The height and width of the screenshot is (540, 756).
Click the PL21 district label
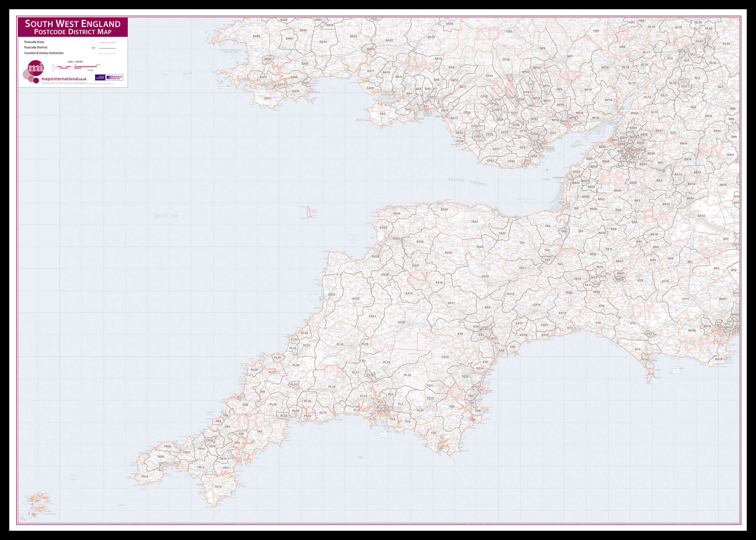[x=420, y=410]
